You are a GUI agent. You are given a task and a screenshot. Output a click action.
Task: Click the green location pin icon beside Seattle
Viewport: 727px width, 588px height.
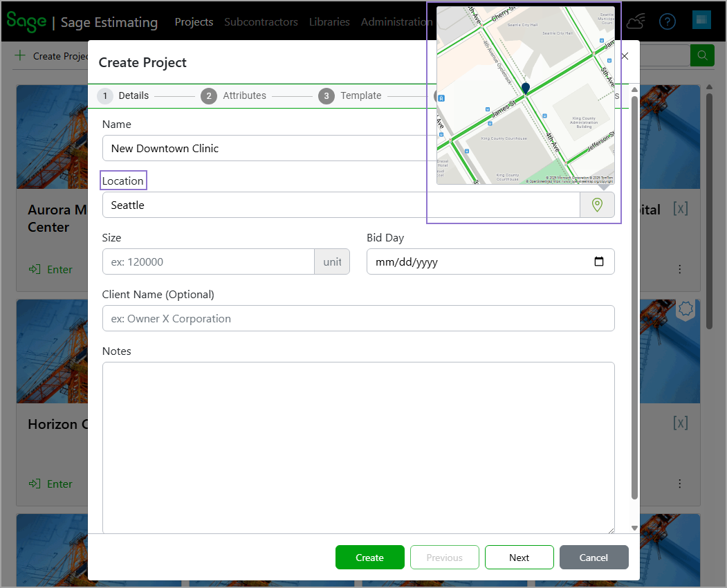[x=597, y=205]
